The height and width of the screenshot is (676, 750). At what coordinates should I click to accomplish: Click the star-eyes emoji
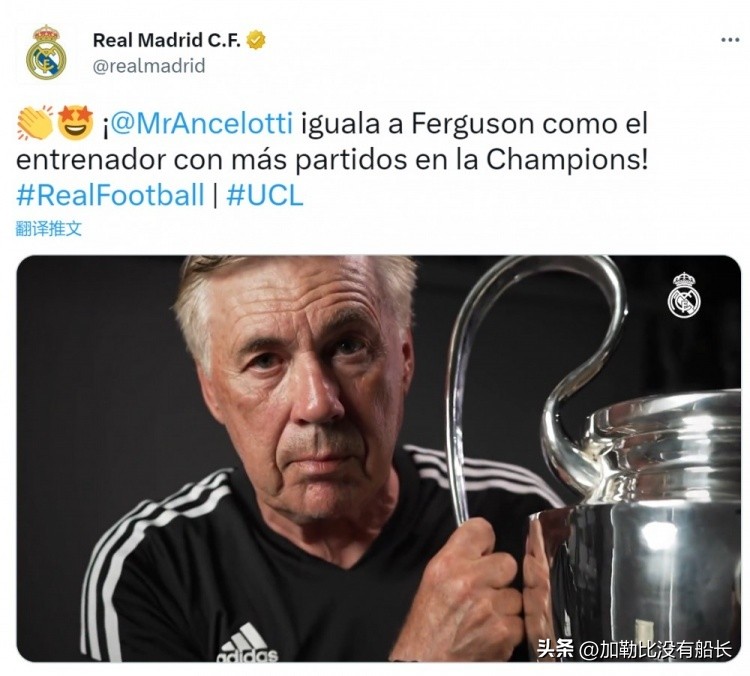(x=76, y=123)
